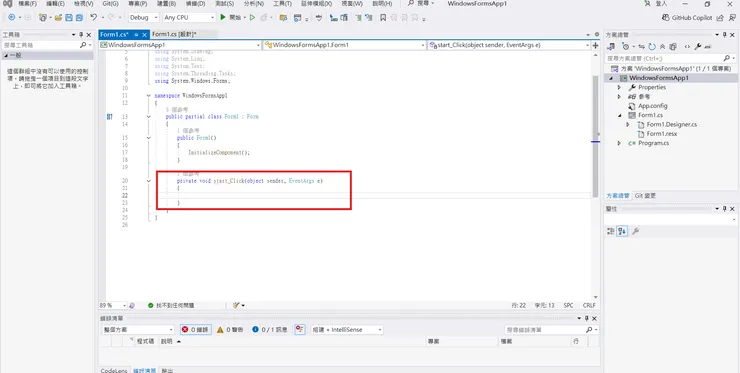Open the start_Click member dropdown

[509, 45]
